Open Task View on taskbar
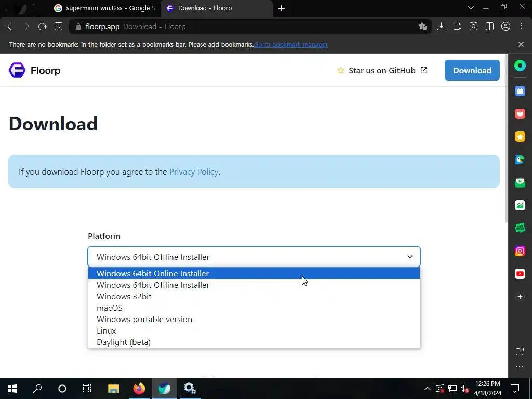Image resolution: width=532 pixels, height=399 pixels. click(87, 389)
